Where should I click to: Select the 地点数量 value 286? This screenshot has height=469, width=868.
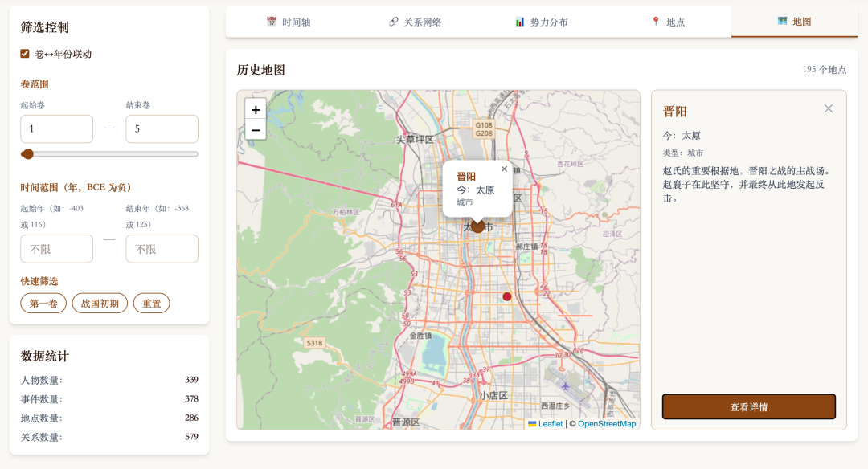pyautogui.click(x=191, y=418)
